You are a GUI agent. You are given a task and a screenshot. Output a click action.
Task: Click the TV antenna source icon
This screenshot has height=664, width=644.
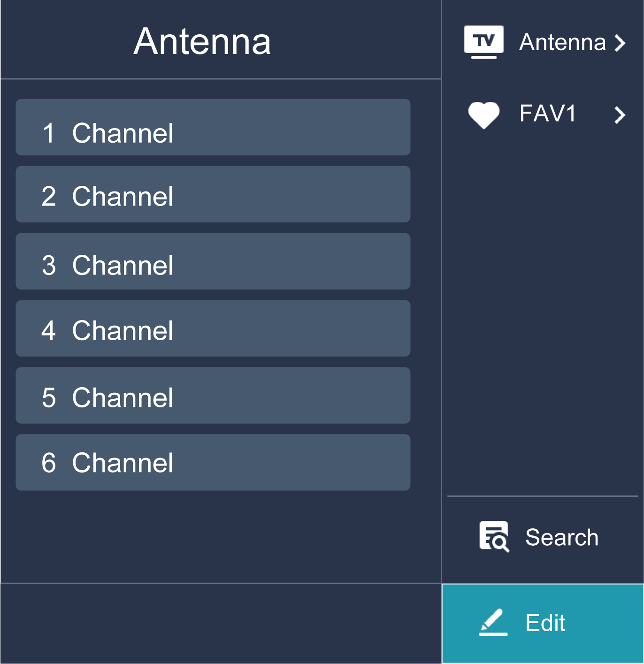coord(483,42)
